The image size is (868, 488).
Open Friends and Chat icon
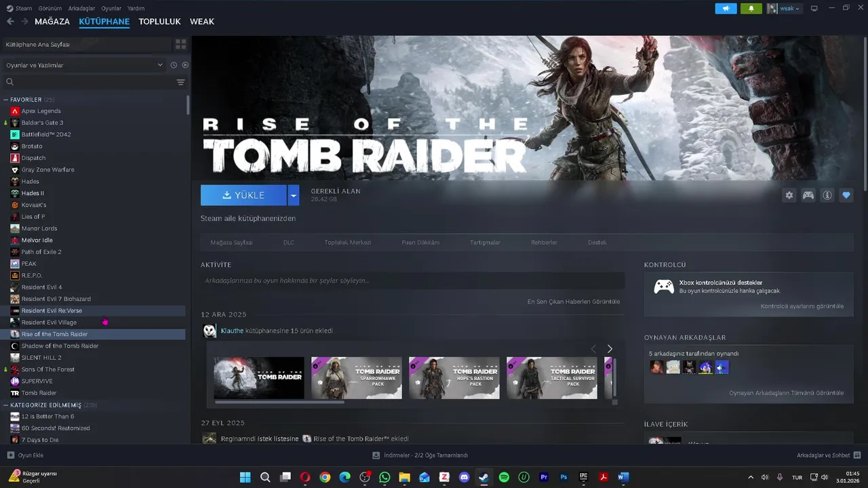coord(857,455)
